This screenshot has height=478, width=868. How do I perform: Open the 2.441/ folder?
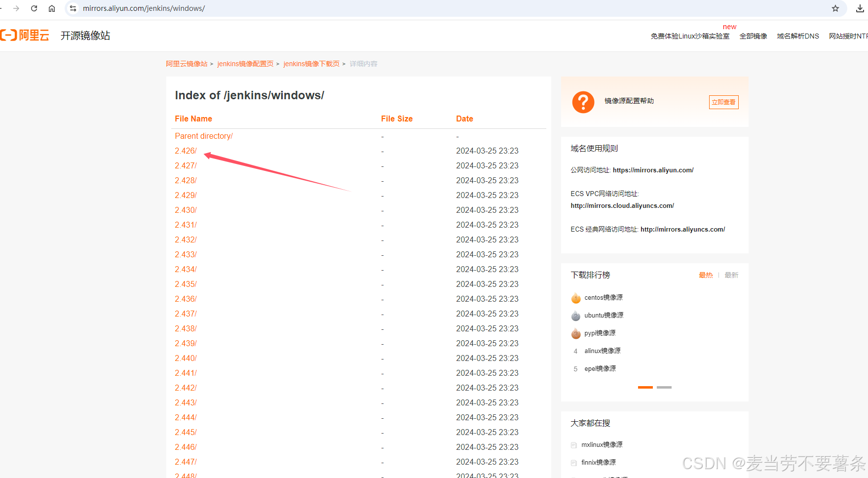(186, 373)
